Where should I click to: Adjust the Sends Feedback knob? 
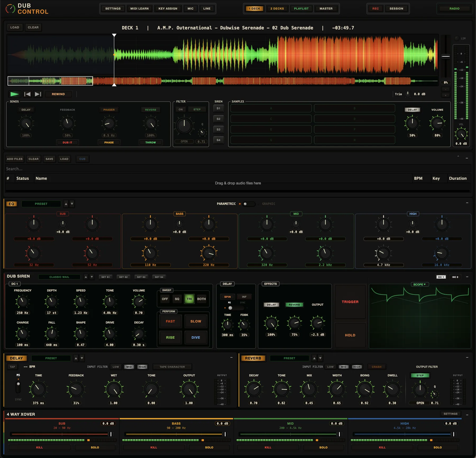(67, 123)
